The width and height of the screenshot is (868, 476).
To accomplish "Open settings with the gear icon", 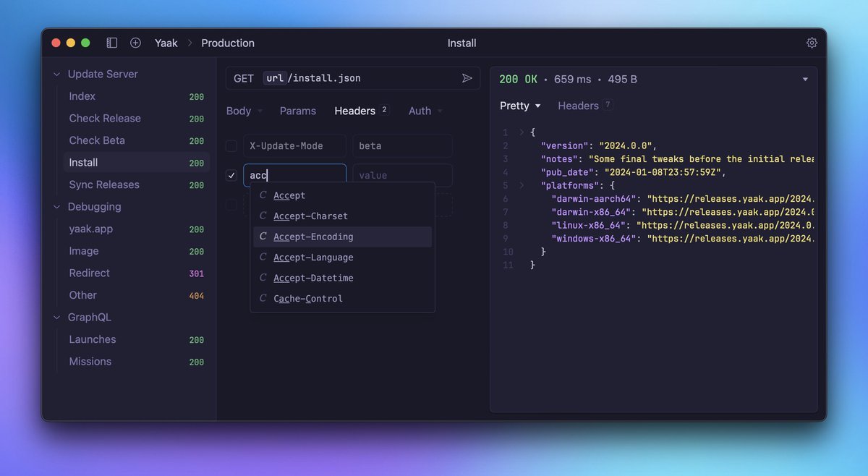I will click(812, 43).
